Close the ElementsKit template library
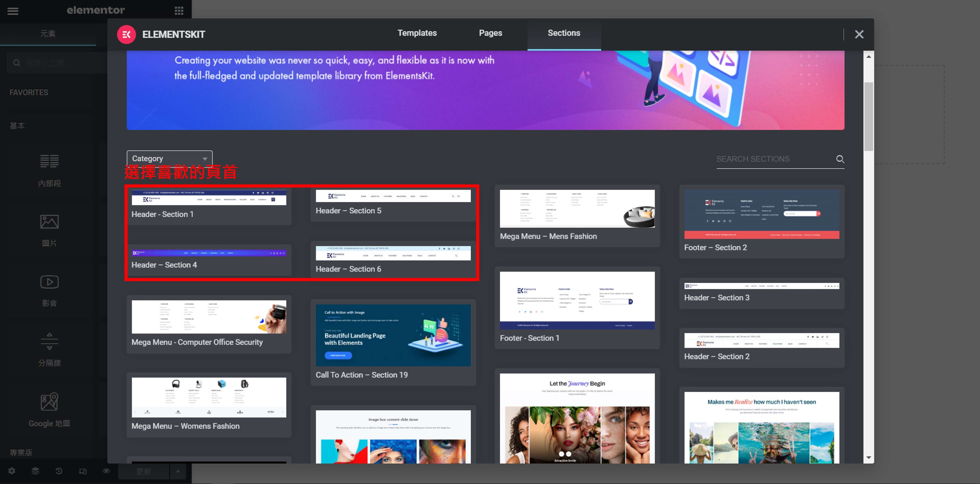This screenshot has width=980, height=484. pyautogui.click(x=859, y=34)
